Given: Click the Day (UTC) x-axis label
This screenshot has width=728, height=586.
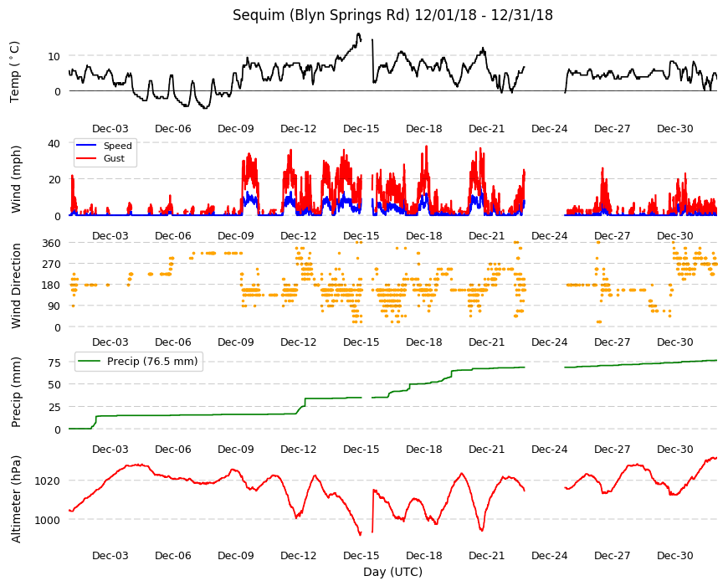Looking at the screenshot, I should pyautogui.click(x=392, y=572).
